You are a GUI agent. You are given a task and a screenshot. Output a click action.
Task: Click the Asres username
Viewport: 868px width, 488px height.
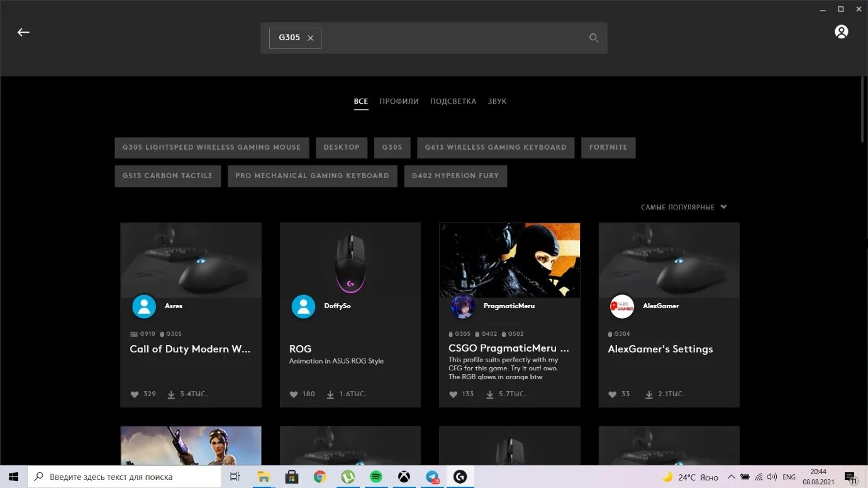point(174,306)
